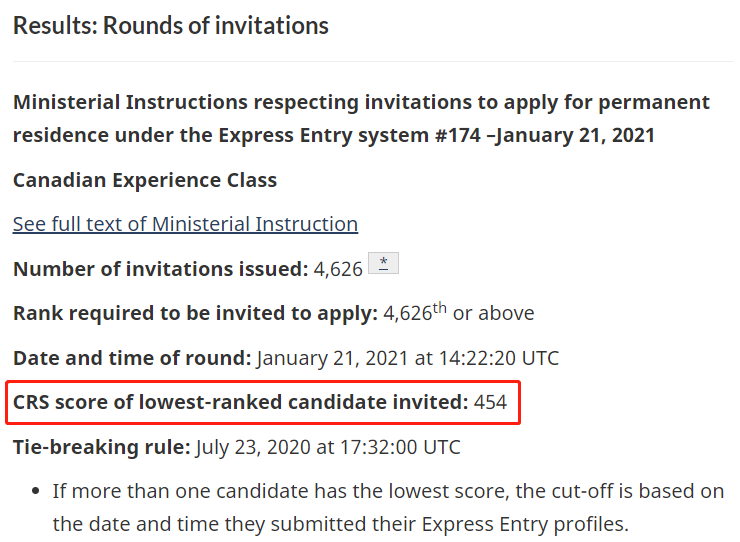The image size is (740, 542).
Task: Click the CRS score value 454
Action: coord(490,403)
